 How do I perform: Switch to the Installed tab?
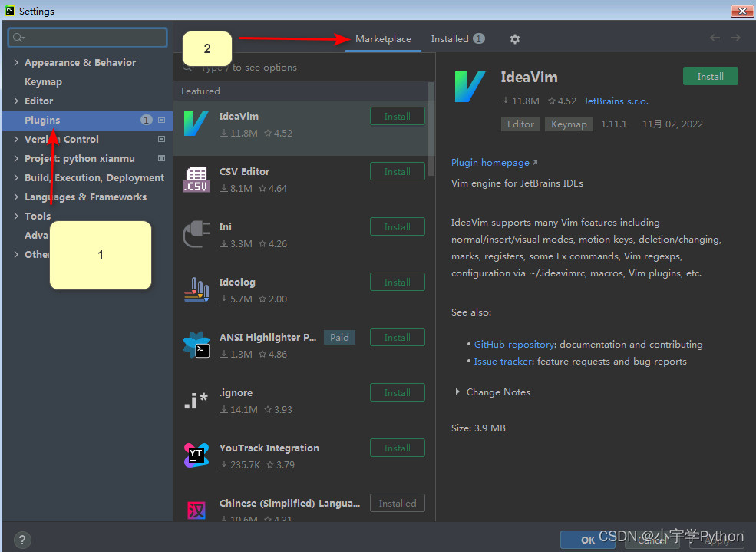tap(457, 39)
